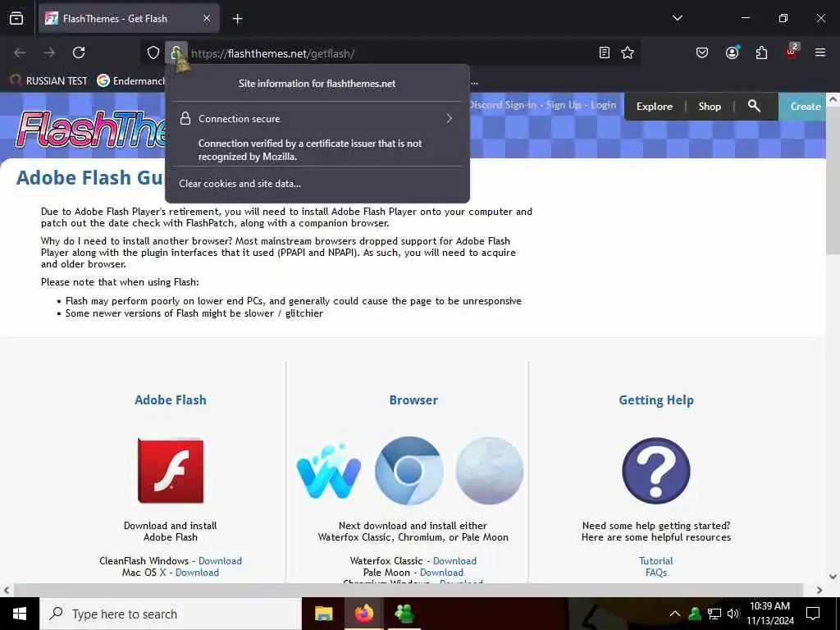Click the volume speaker tray icon
The width and height of the screenshot is (840, 630).
pos(733,614)
